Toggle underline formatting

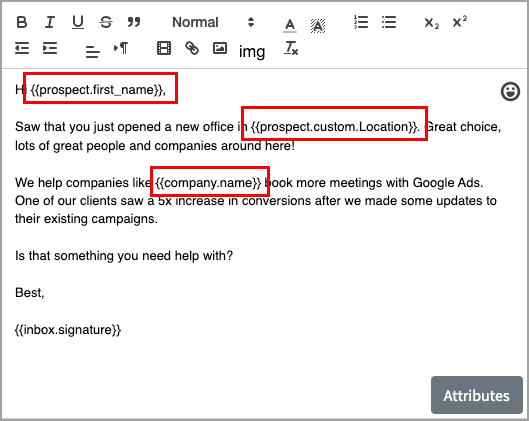pos(78,22)
